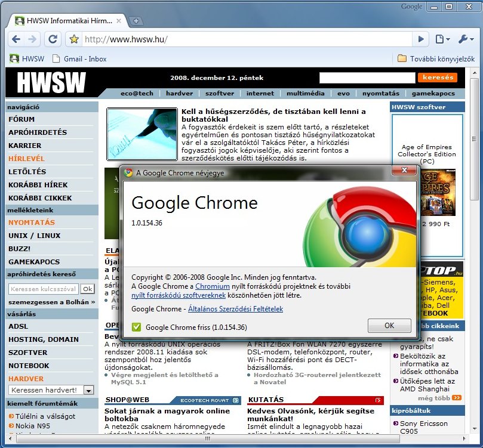Open the ADSL shopping link
Screen dimensions: 483x448
[18, 326]
